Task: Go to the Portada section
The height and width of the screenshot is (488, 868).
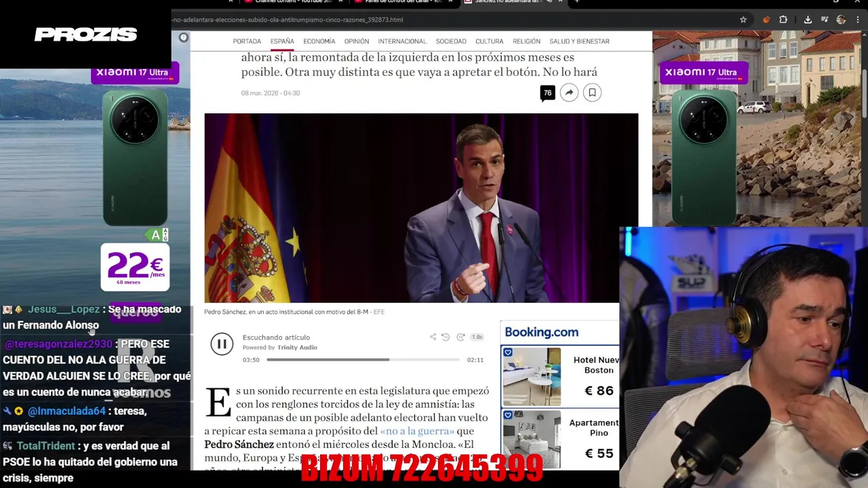Action: [247, 41]
